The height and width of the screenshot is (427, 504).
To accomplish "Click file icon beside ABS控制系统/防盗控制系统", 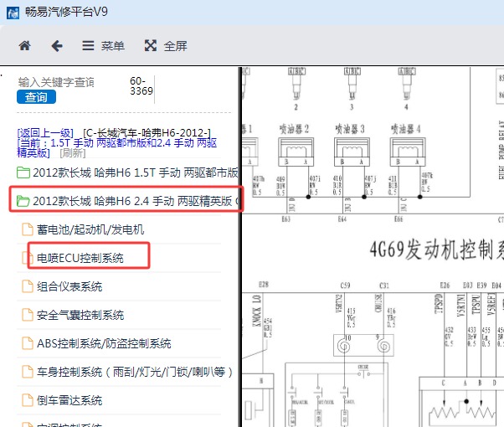I will click(x=28, y=343).
